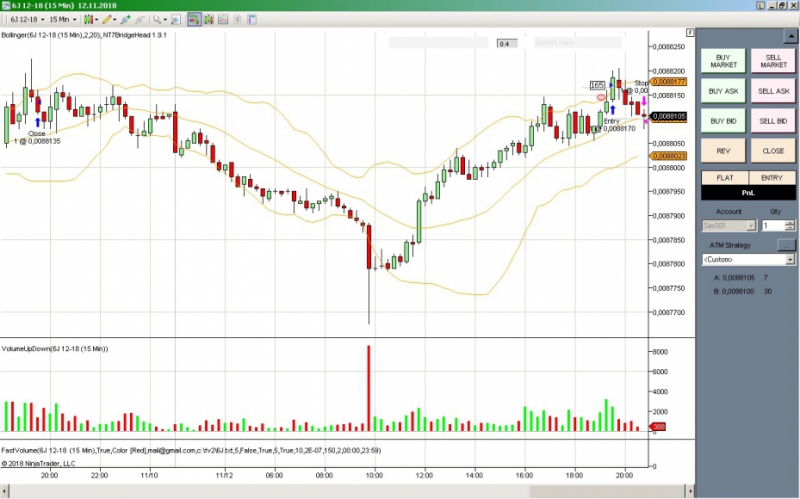Expand the 6J 12-18 instrument dropdown
Viewport: 800px width, 499px height.
tap(42, 19)
